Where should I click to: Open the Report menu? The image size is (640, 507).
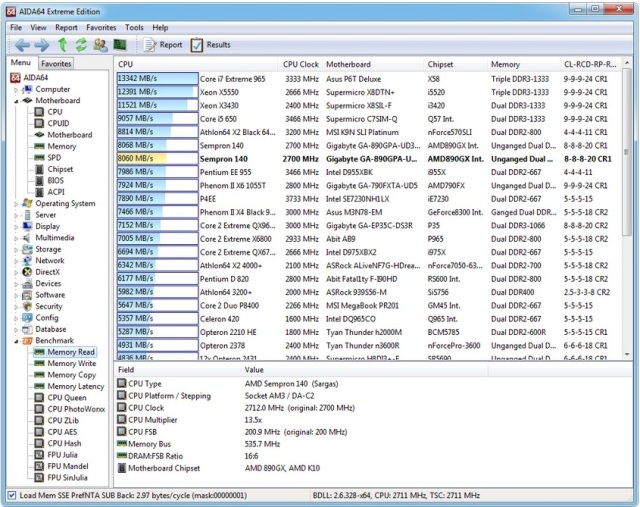click(66, 28)
